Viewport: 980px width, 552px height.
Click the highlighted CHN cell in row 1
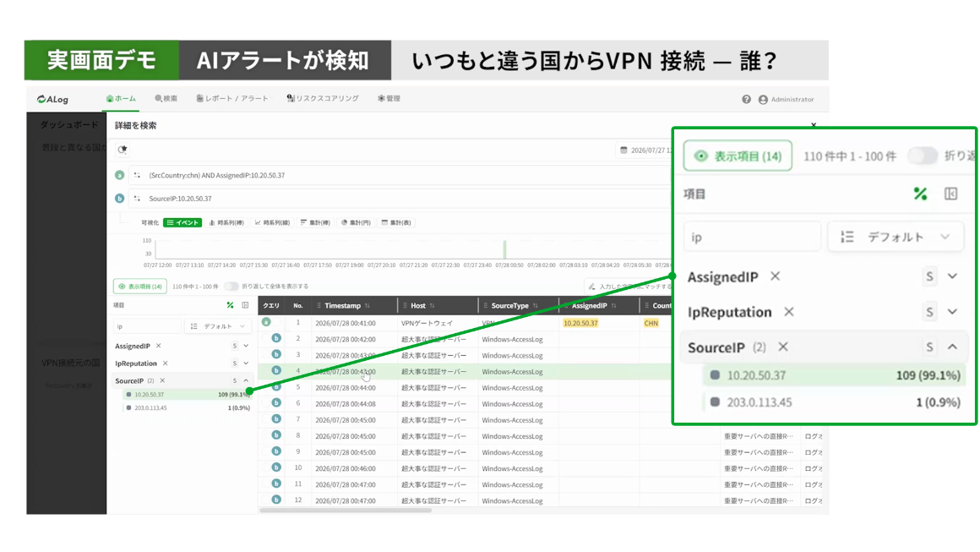coord(651,323)
